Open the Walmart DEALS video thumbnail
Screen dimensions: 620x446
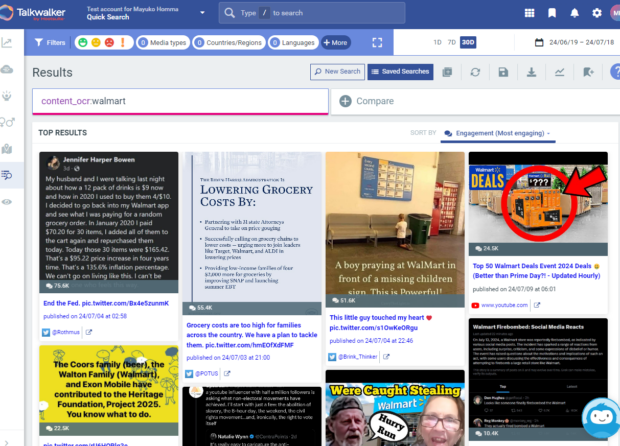coord(538,203)
